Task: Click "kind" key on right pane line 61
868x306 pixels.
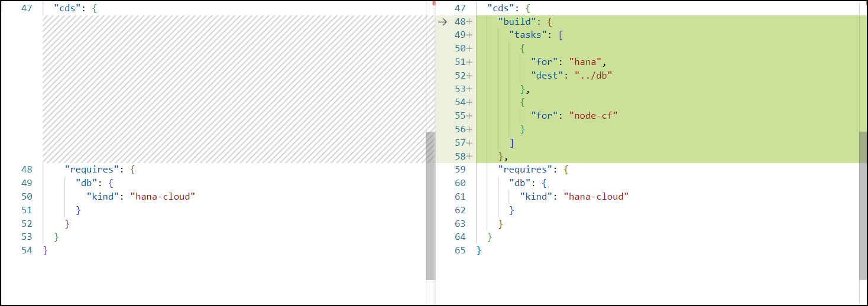Action: [536, 197]
